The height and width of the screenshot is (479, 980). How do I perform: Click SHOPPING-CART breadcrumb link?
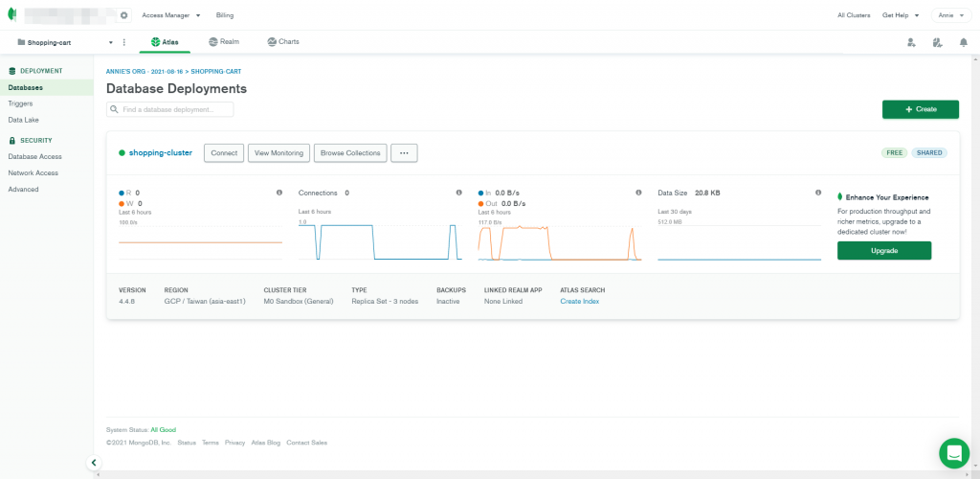215,72
